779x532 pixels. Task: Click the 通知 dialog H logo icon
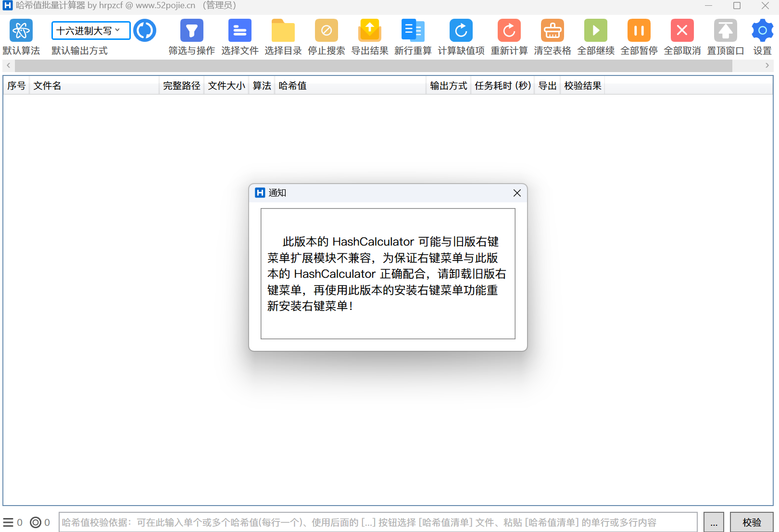(x=260, y=193)
